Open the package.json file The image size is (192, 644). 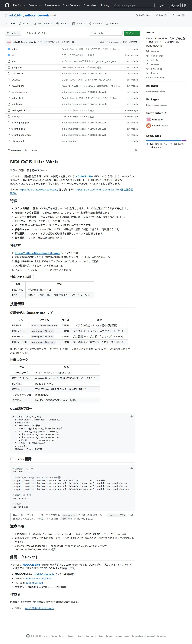[18, 117]
